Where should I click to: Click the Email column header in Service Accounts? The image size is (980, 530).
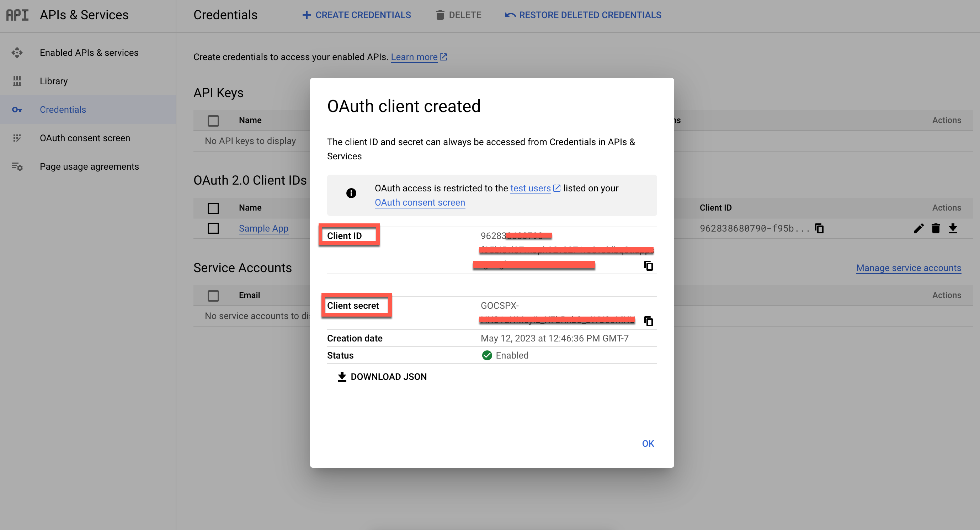pyautogui.click(x=249, y=295)
